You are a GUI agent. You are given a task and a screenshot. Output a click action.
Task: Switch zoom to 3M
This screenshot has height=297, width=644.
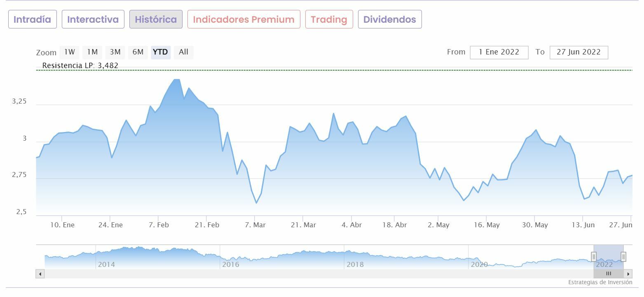point(115,52)
